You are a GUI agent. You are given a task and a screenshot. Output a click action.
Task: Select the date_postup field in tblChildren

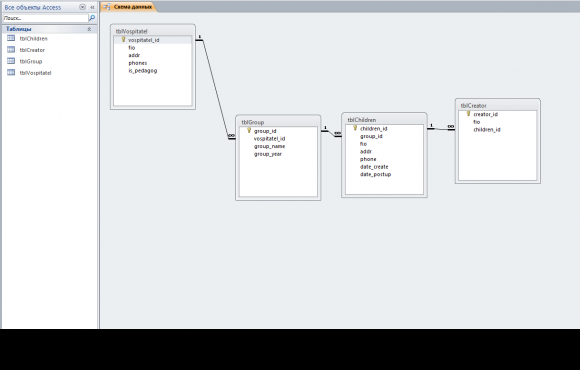coord(375,174)
